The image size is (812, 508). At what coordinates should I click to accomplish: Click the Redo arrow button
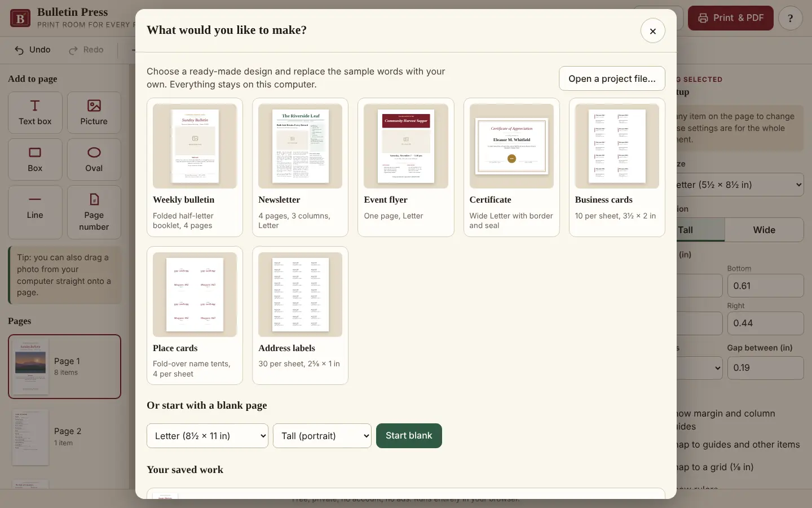[86, 50]
